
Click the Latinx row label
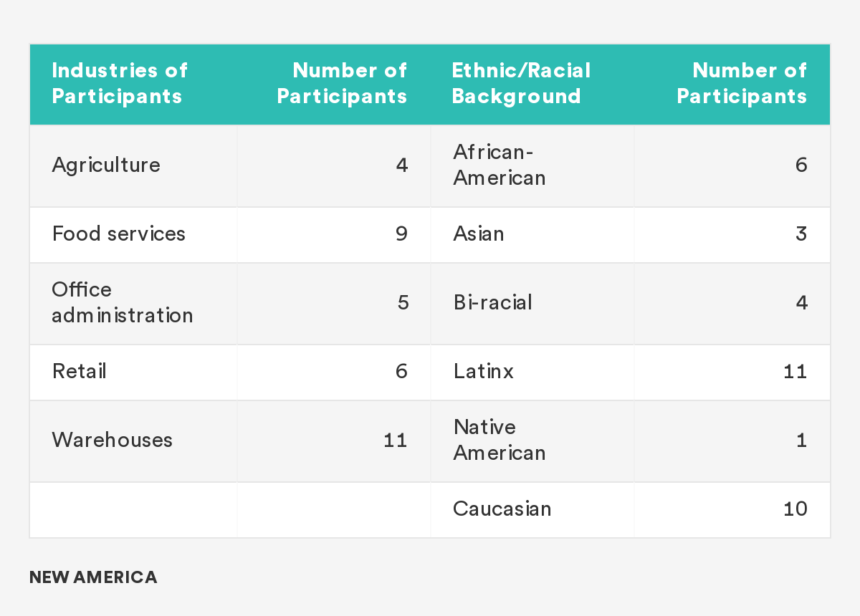tap(484, 371)
